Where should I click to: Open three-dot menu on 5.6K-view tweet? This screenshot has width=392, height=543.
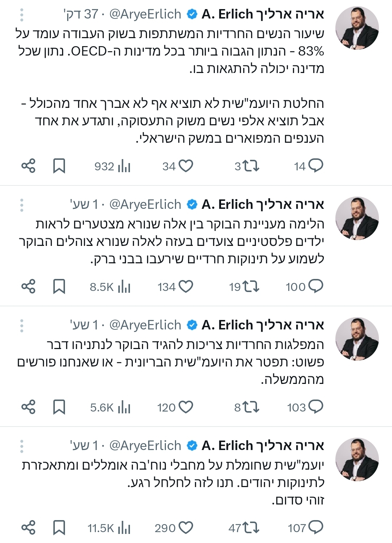point(22,325)
